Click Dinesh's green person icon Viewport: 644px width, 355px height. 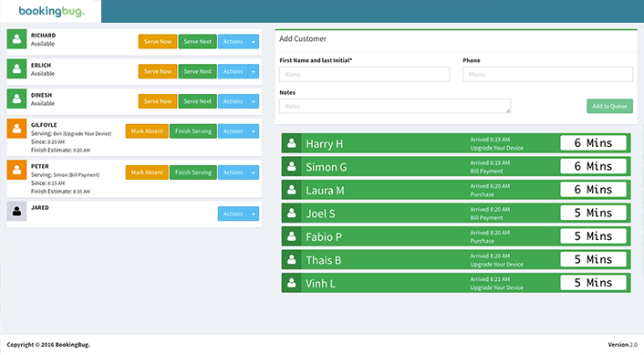coord(16,99)
